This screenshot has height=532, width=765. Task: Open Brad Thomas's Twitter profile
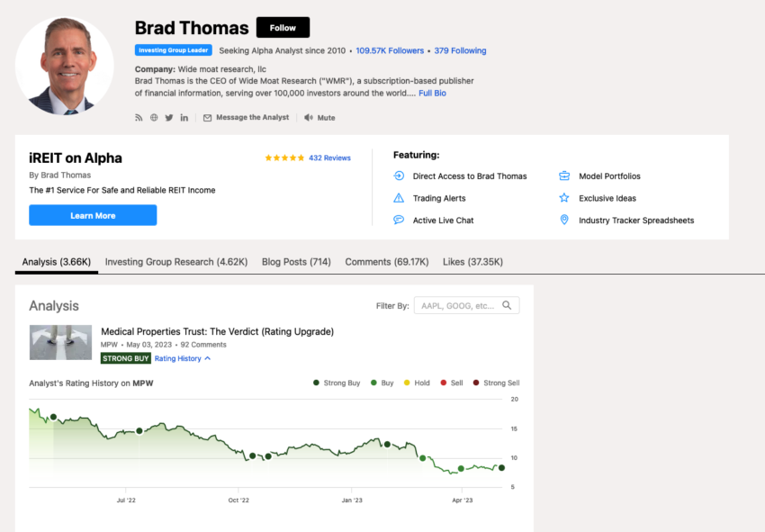pos(168,117)
